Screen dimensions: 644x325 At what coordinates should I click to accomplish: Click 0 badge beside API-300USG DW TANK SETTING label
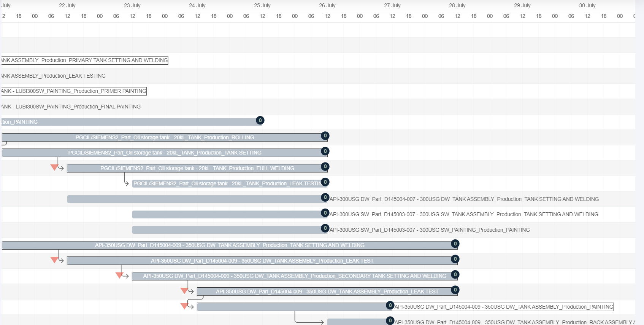click(325, 197)
